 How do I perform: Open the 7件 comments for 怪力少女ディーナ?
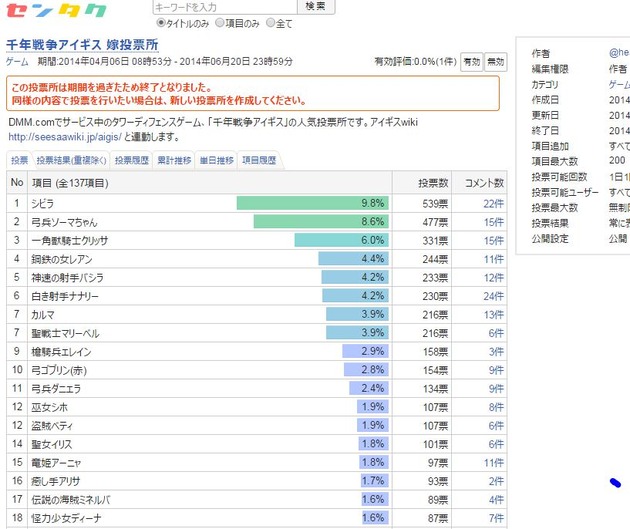tap(496, 518)
